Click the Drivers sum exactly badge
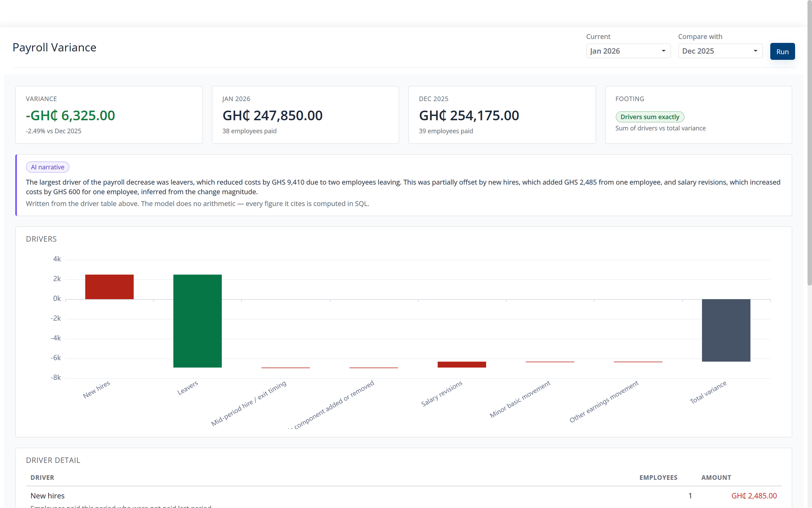 coord(650,117)
